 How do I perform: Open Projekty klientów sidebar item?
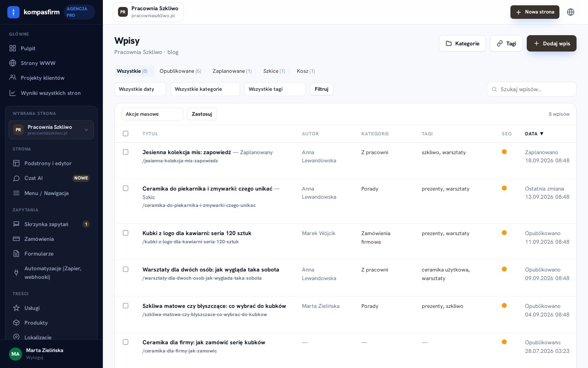[51, 78]
